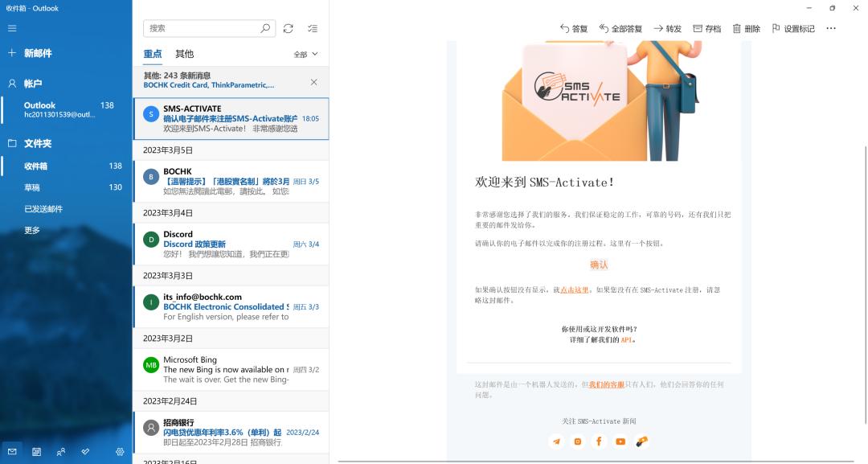The height and width of the screenshot is (464, 868).
Task: Open the Microsoft Bing email
Action: pos(231,369)
